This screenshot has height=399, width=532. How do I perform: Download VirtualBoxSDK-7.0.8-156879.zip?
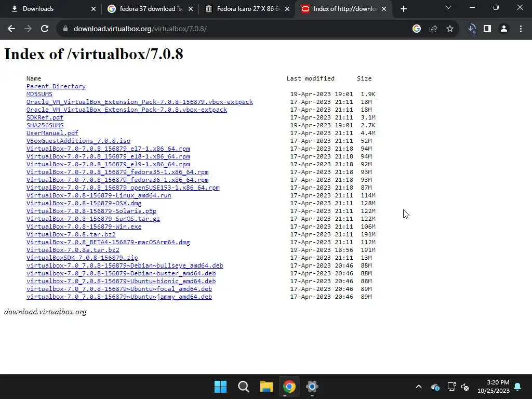tap(82, 258)
